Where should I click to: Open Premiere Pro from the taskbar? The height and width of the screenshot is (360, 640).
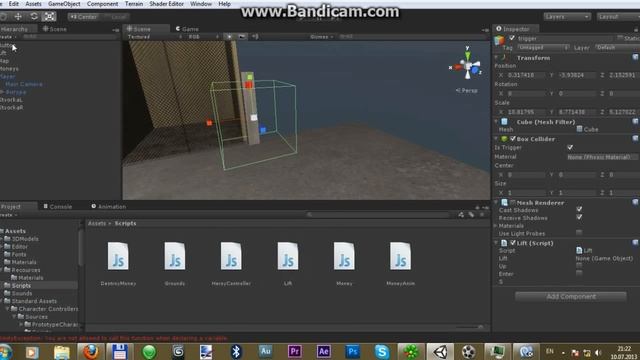[294, 351]
